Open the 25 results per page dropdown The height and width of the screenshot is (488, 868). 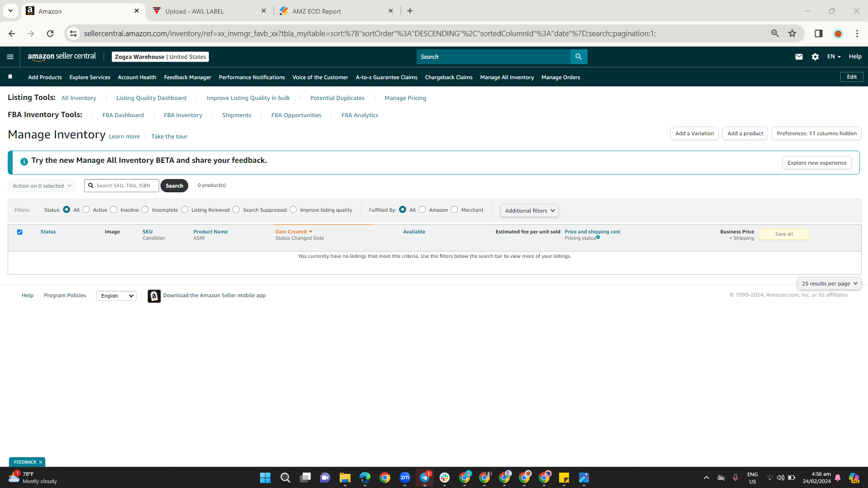pos(829,284)
